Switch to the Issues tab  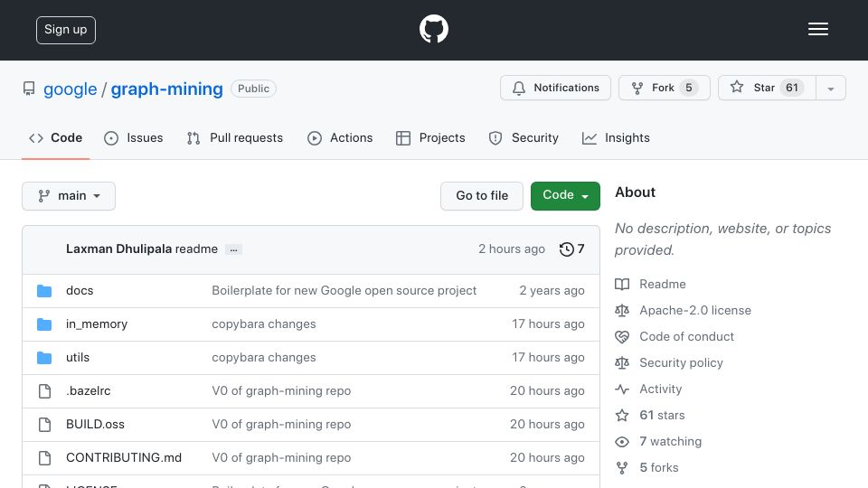pos(134,137)
